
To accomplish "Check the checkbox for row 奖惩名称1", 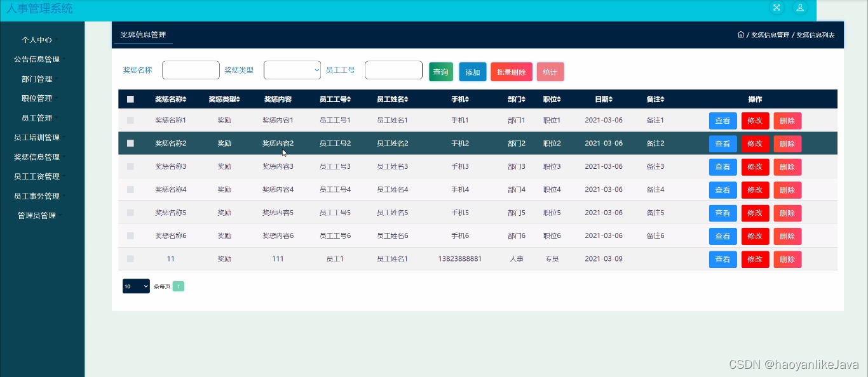I will pyautogui.click(x=130, y=120).
